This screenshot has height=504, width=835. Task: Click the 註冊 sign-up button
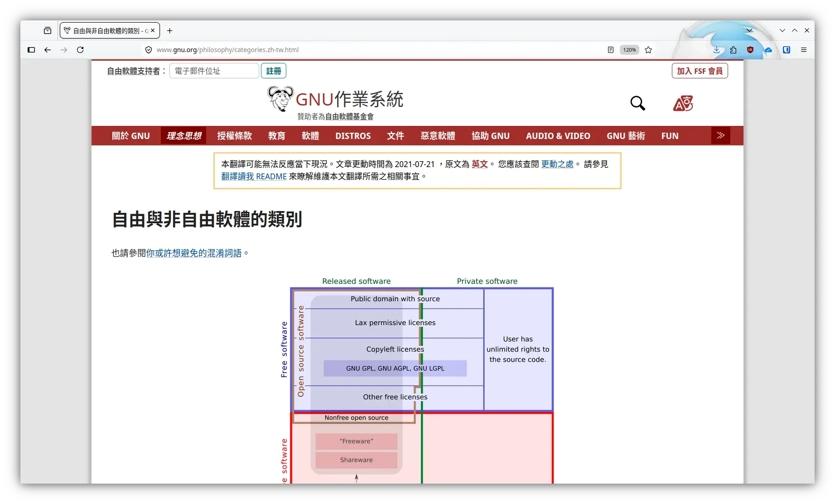(x=274, y=71)
